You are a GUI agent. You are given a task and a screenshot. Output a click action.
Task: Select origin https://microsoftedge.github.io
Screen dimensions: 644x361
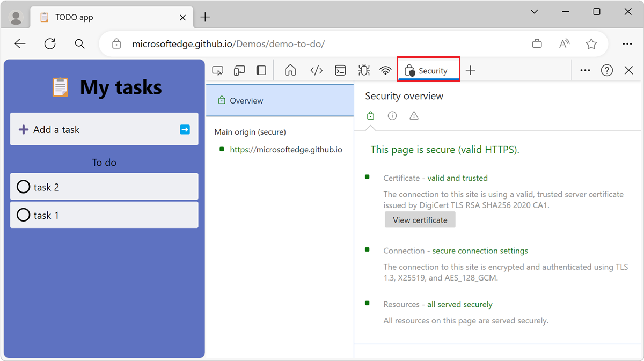(x=286, y=150)
